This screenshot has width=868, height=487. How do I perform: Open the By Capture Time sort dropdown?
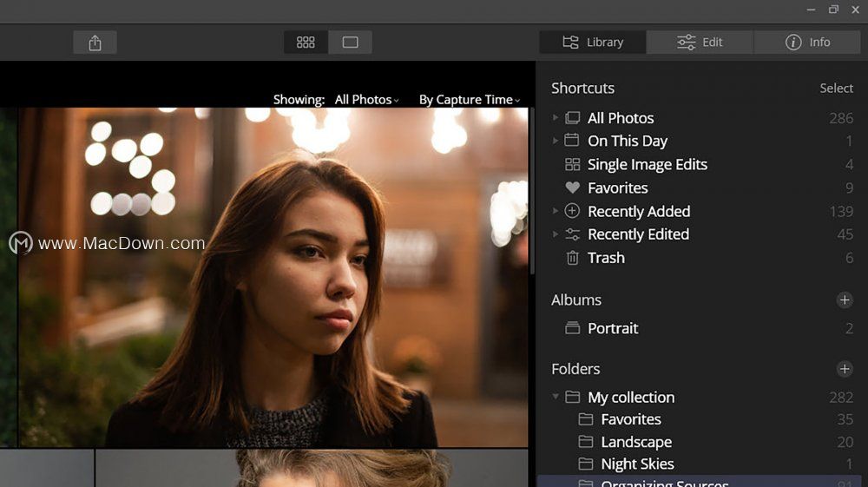[x=470, y=100]
